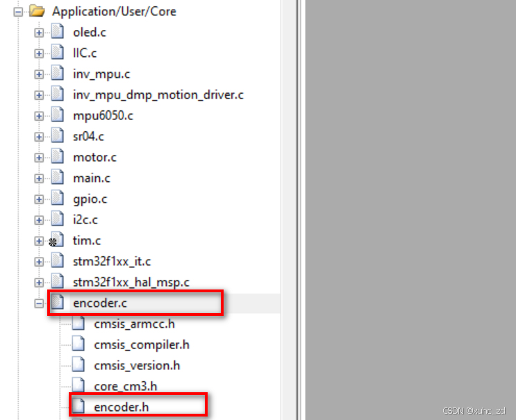The image size is (516, 420).
Task: Expand the mpu6050.c file node
Action: click(x=39, y=116)
